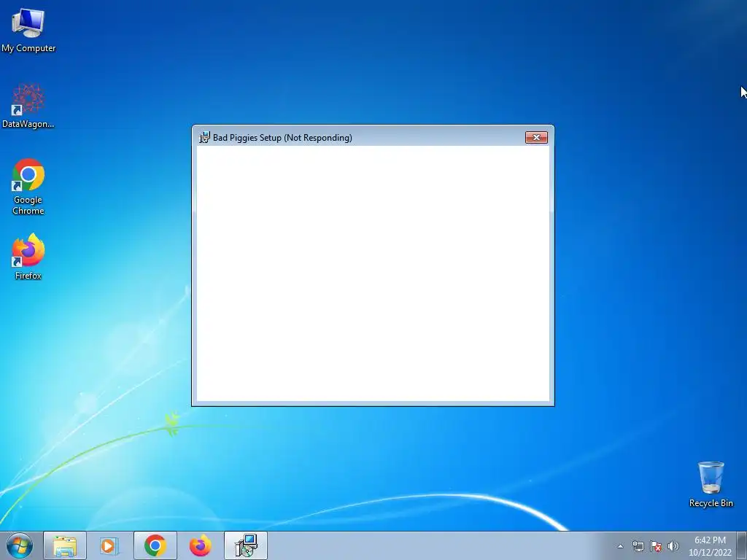The image size is (747, 560).
Task: Select the DataWagon desktop shortcut
Action: tap(28, 106)
